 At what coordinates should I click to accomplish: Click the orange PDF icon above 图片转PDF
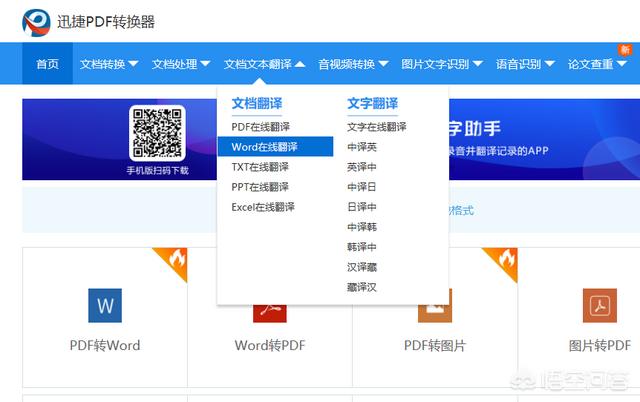point(600,305)
